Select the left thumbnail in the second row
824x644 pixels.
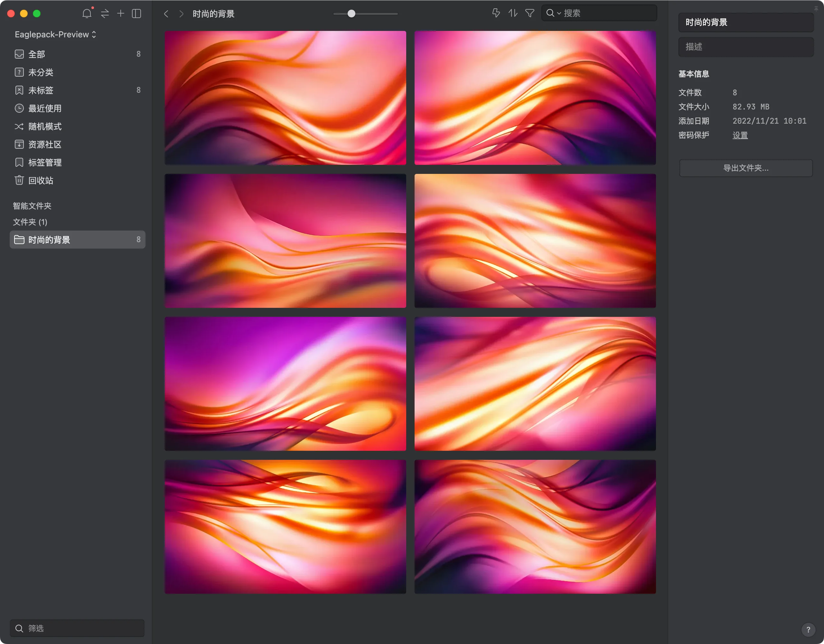(x=285, y=241)
